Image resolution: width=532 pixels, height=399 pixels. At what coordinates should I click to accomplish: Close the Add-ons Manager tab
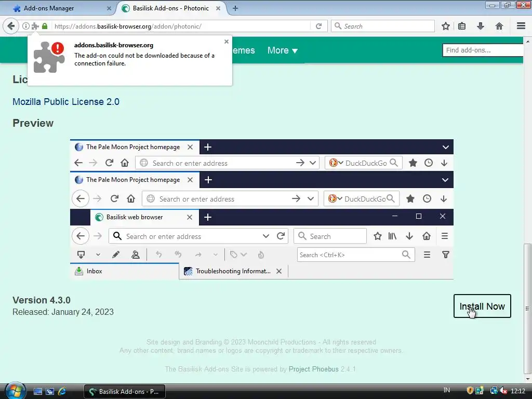click(109, 8)
